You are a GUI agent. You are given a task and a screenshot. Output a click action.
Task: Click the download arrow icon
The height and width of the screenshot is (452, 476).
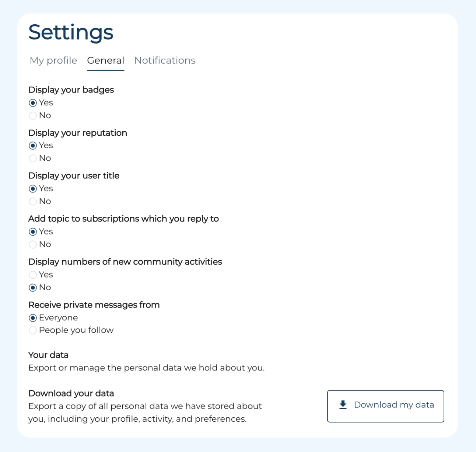pyautogui.click(x=343, y=405)
